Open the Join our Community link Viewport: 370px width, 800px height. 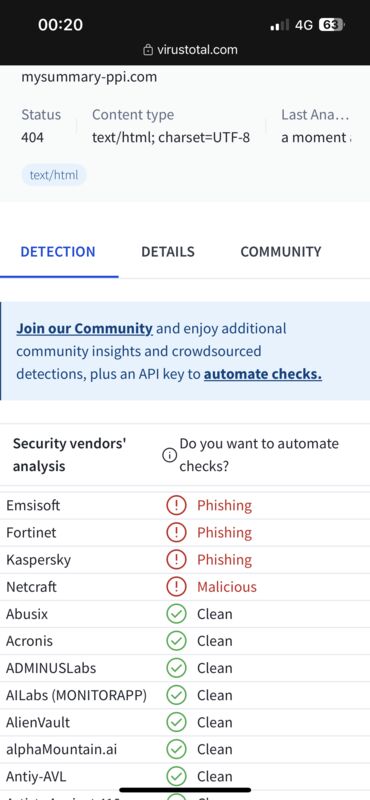84,328
